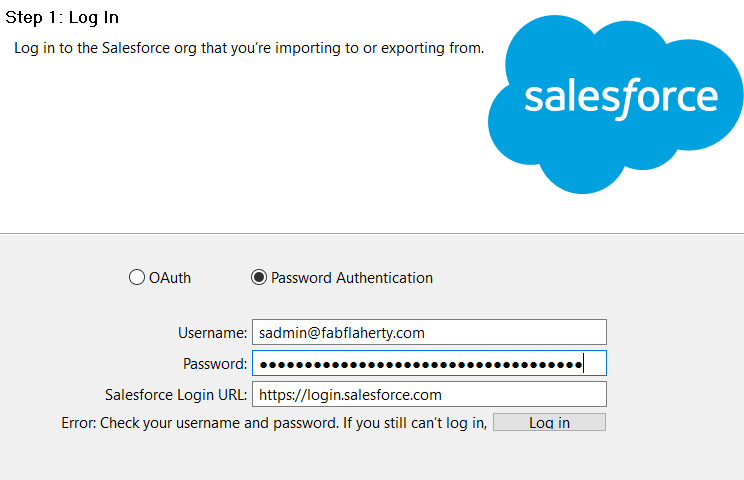744x480 pixels.
Task: Click the Step 1: Log In heading
Action: [62, 18]
